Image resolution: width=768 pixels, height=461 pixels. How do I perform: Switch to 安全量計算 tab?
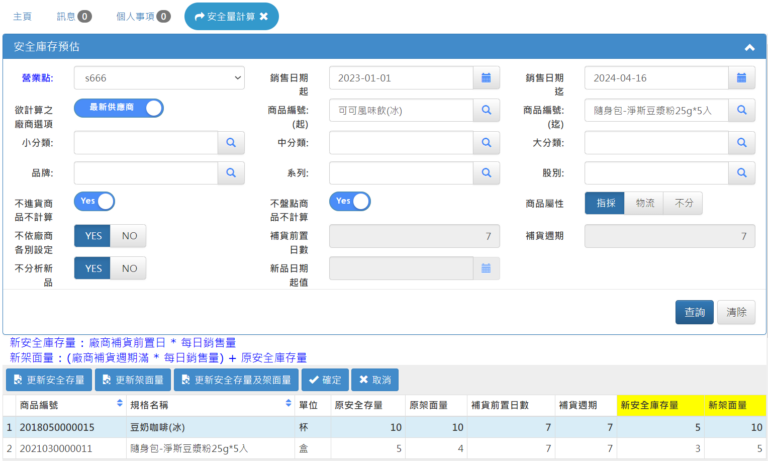tap(231, 17)
